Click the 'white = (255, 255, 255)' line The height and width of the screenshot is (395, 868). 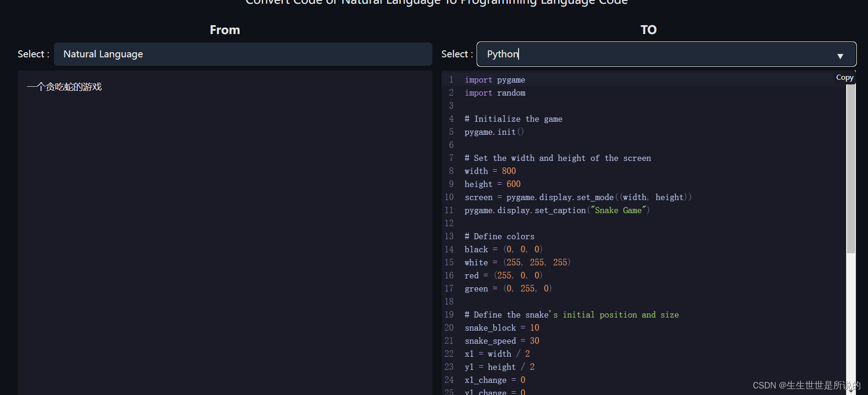click(x=518, y=263)
